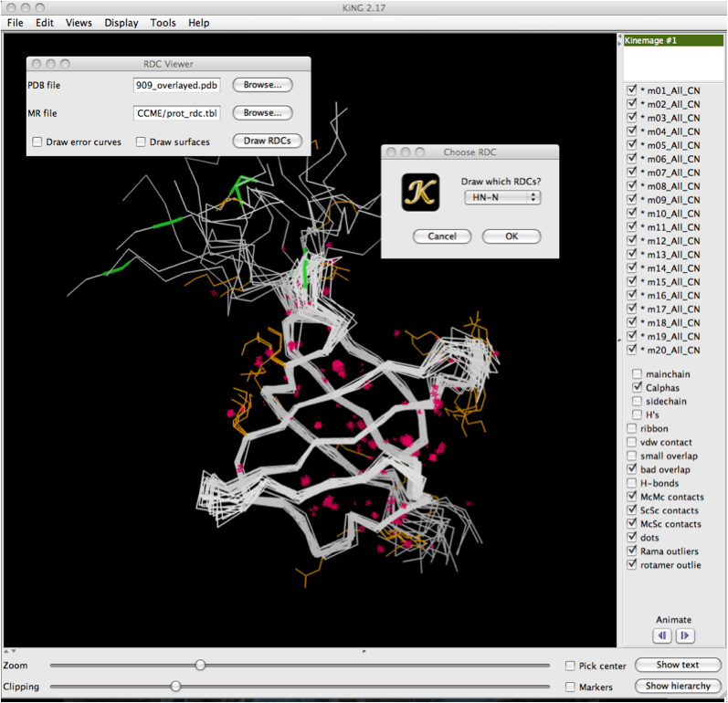
Task: Open the Display menu
Action: [x=121, y=23]
